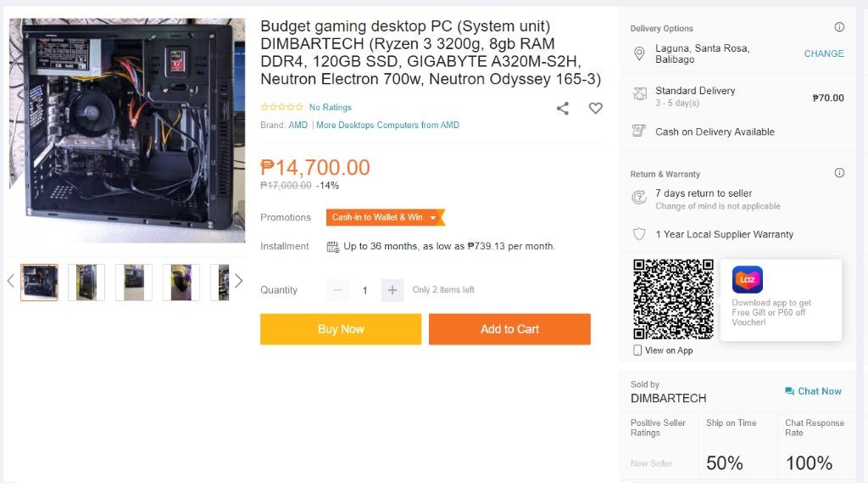Click the quantity input field
Image resolution: width=868 pixels, height=487 pixels.
pyautogui.click(x=364, y=290)
